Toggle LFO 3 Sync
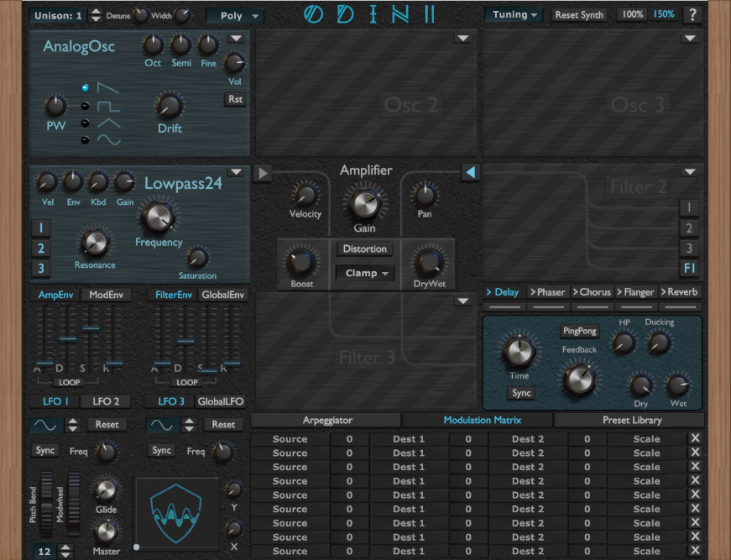The width and height of the screenshot is (731, 560). pos(161,450)
